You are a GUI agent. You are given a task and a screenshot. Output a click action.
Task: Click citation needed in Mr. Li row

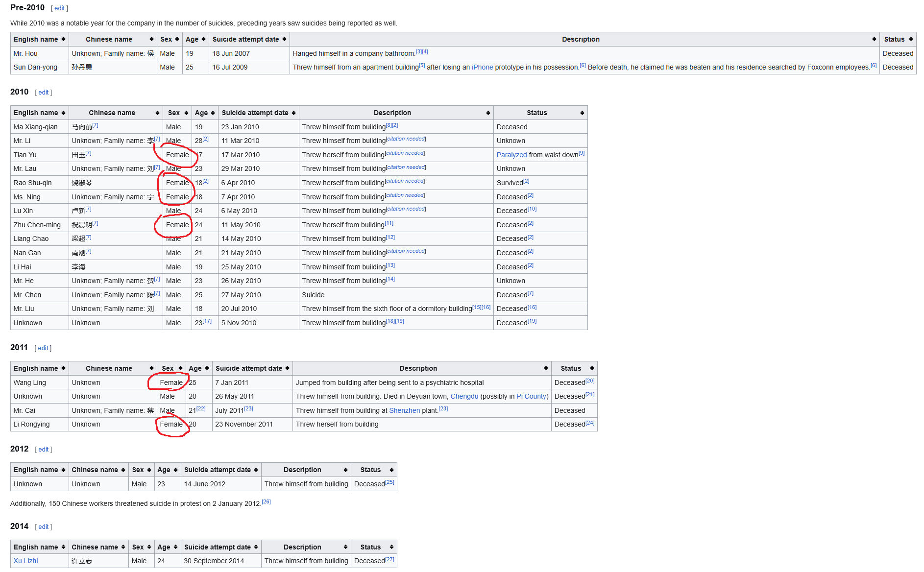[406, 139]
